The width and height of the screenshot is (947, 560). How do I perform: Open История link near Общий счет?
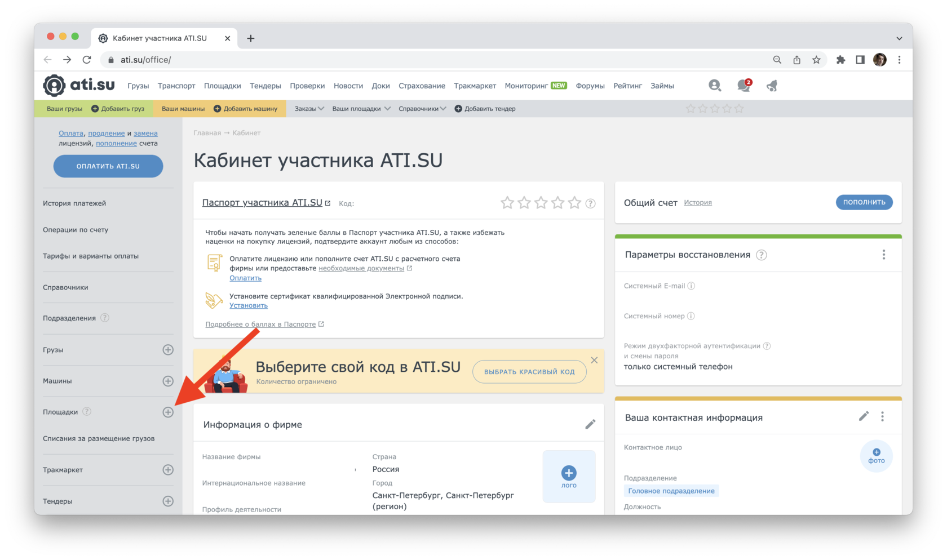pos(698,202)
